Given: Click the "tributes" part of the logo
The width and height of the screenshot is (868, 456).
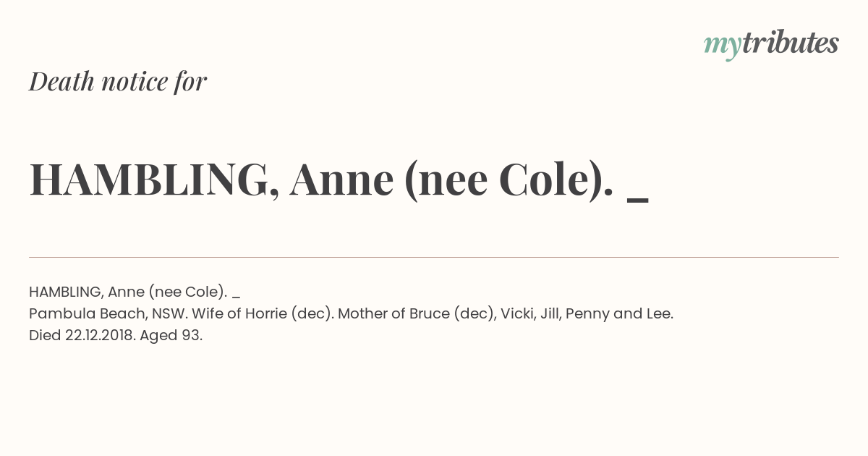Looking at the screenshot, I should pyautogui.click(x=790, y=43).
